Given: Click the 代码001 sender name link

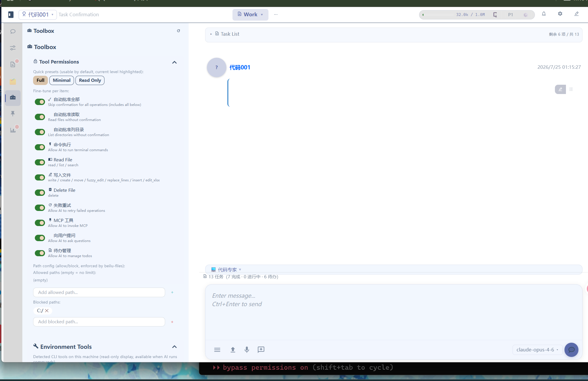Looking at the screenshot, I should [240, 67].
